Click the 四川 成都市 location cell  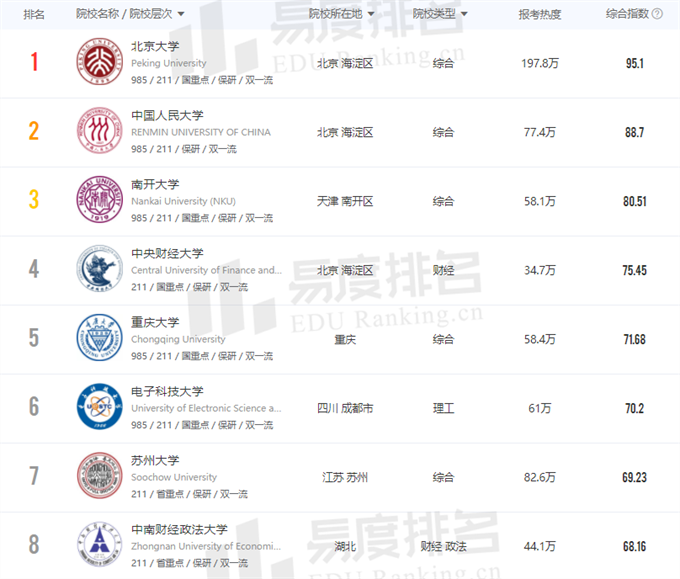(345, 408)
